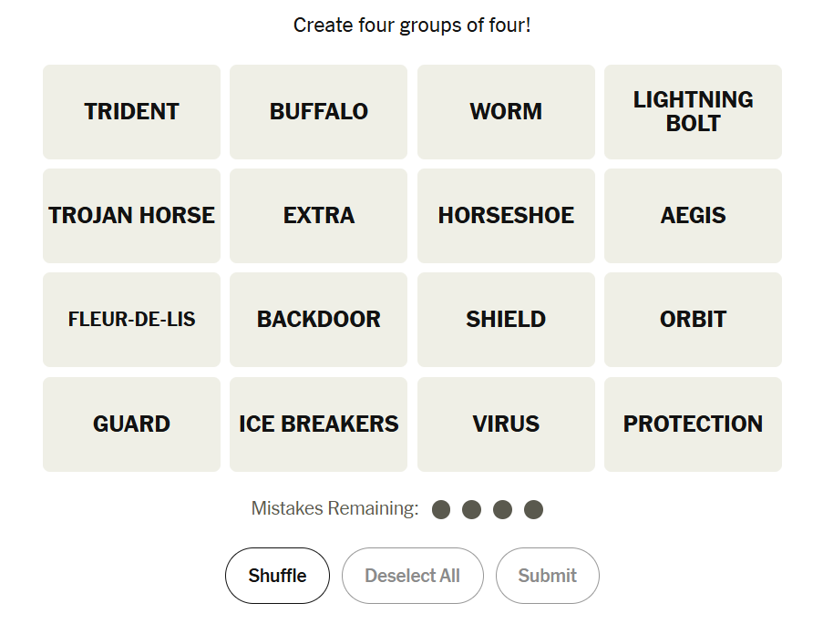Toggle the SHIELD tile
The height and width of the screenshot is (644, 823).
[x=506, y=320]
